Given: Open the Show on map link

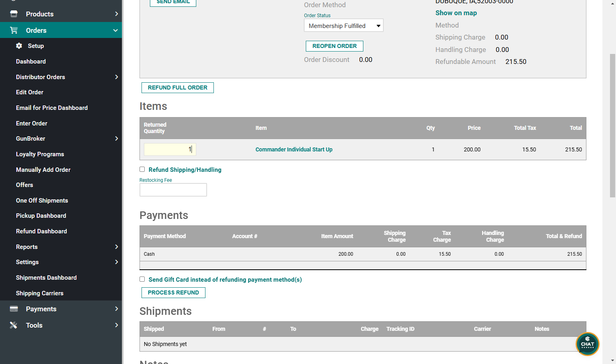Looking at the screenshot, I should tap(456, 13).
